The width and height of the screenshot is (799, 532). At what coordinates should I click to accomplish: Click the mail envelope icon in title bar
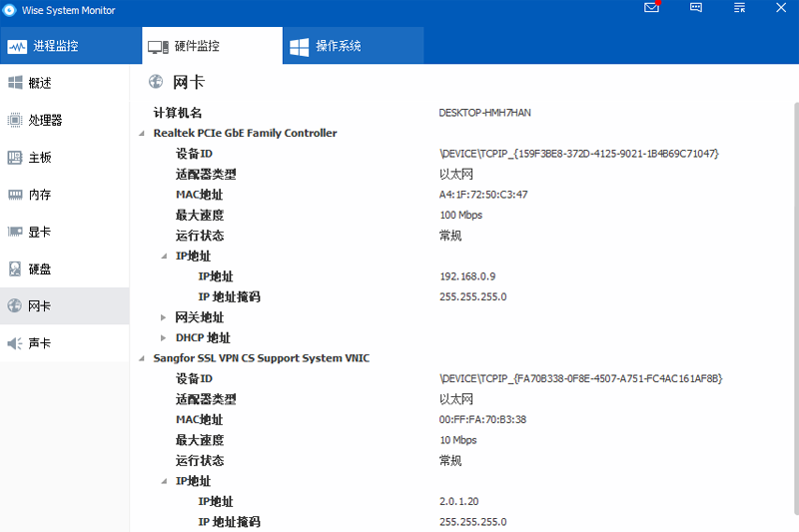651,8
